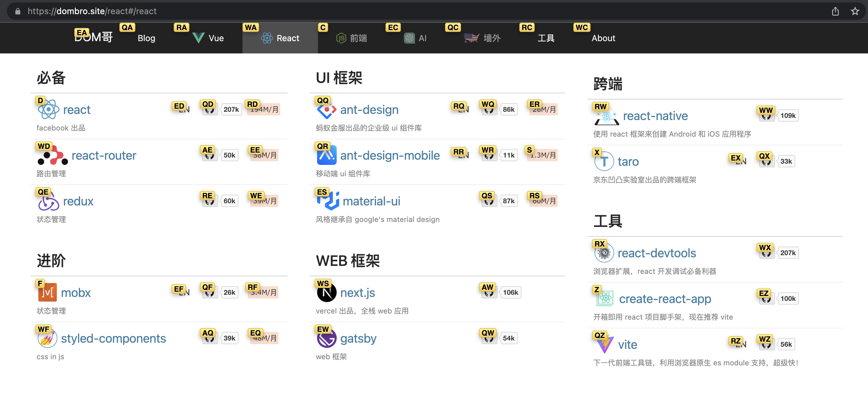The width and height of the screenshot is (868, 401).
Task: Open the About nav tab
Action: (x=603, y=38)
